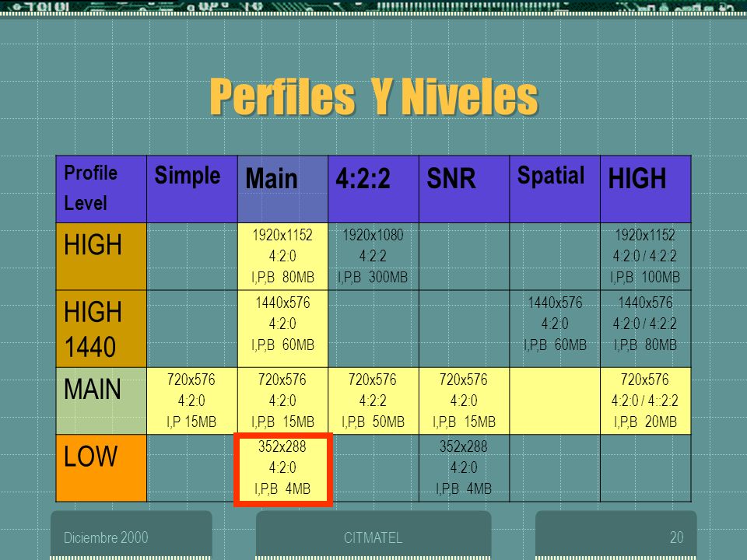This screenshot has width=747, height=560.
Task: Click "1440x576" in the Spatial column
Action: click(x=555, y=303)
